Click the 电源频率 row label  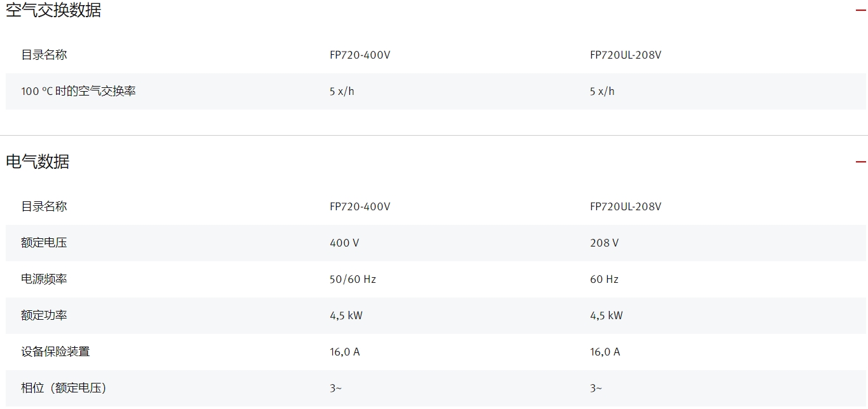[x=44, y=279]
